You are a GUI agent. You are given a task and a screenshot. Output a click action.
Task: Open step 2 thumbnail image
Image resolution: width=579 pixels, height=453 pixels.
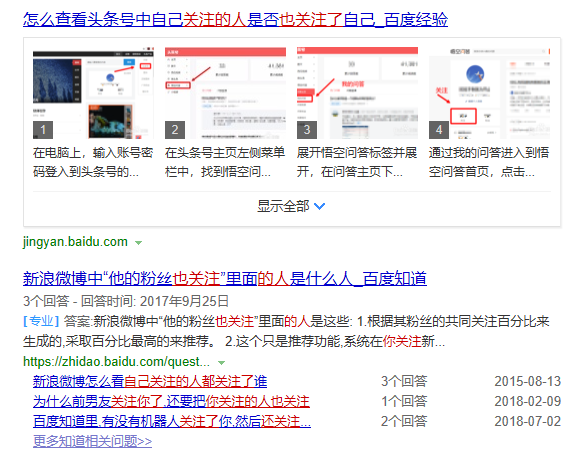pyautogui.click(x=225, y=93)
